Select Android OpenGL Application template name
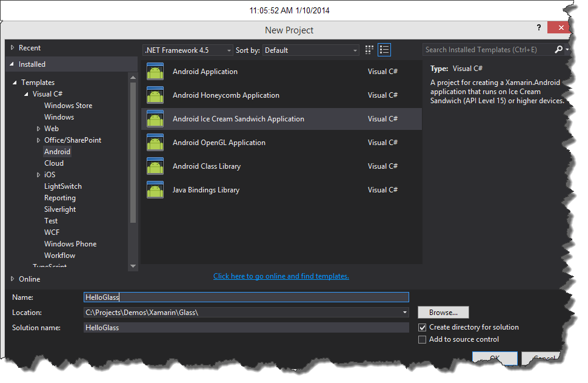Screen dimensions: 588x383 click(x=219, y=142)
